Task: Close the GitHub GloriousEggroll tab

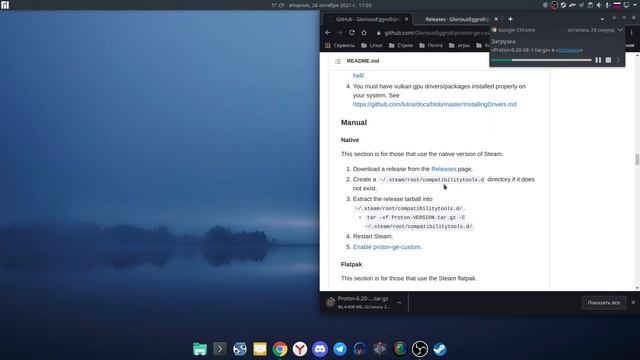Action: coord(406,19)
